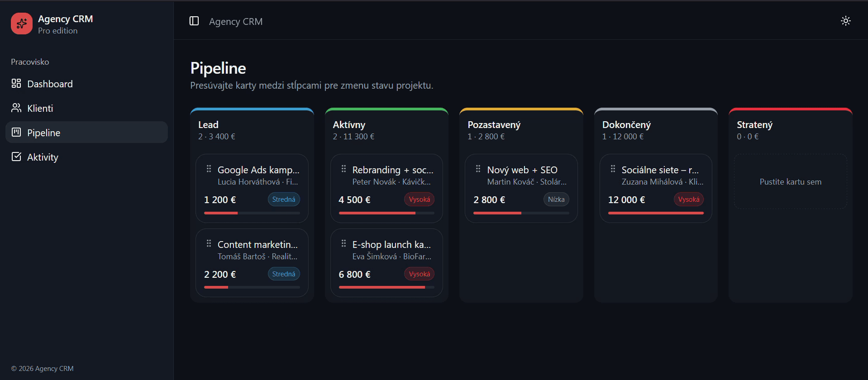Viewport: 868px width, 380px height.
Task: Click drag handle of Content marketing card
Action: (x=209, y=243)
